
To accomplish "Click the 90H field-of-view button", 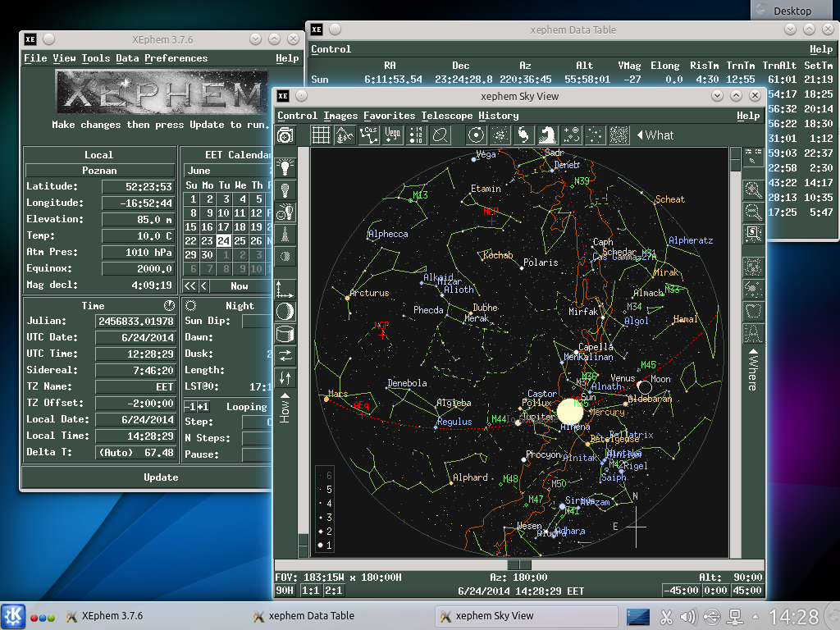I will click(x=285, y=591).
